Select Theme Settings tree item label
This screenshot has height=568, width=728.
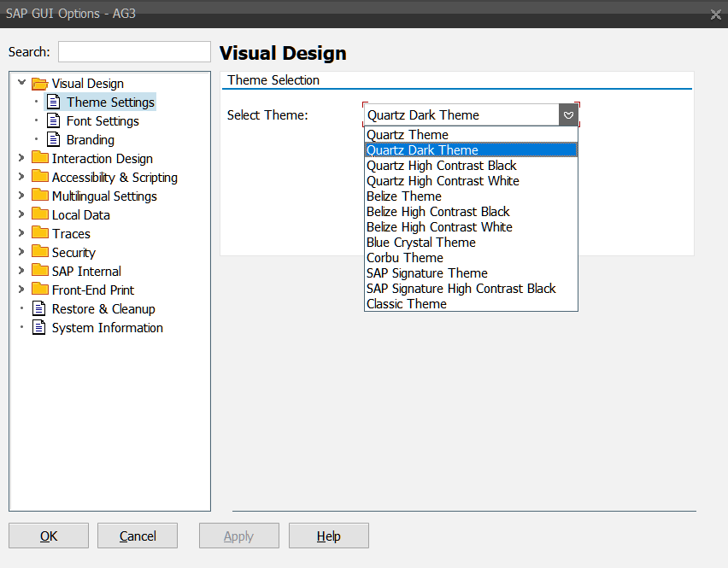pos(110,102)
